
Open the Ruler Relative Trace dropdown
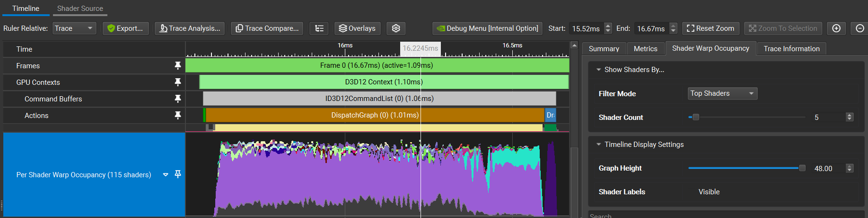click(74, 28)
